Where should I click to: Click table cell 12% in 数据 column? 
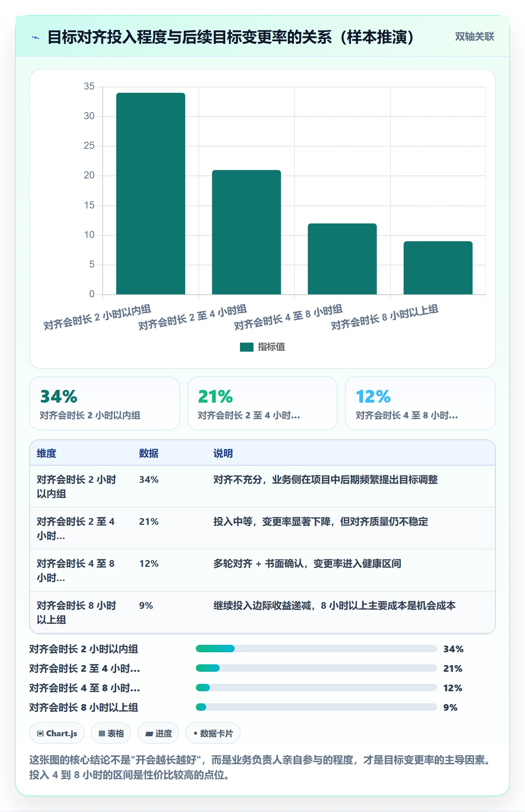pos(149,563)
